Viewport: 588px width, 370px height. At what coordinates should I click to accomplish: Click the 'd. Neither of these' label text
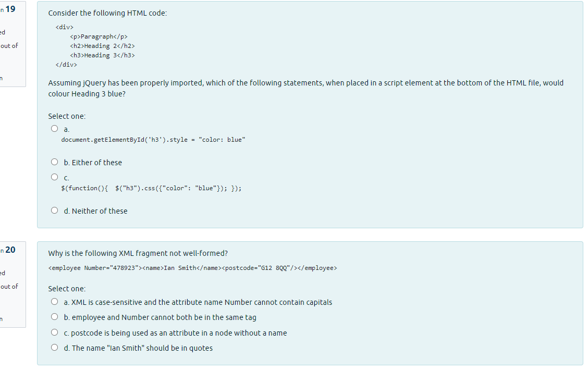click(95, 211)
